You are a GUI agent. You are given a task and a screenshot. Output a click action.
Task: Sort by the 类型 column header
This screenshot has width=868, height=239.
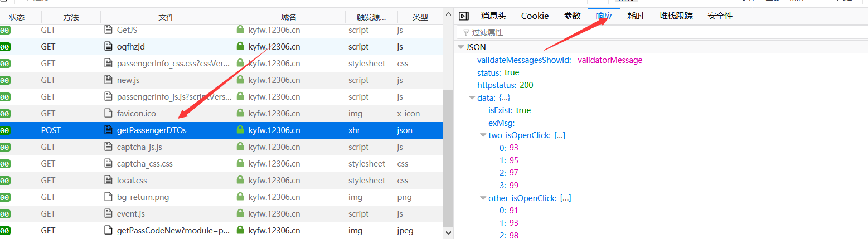(x=420, y=17)
